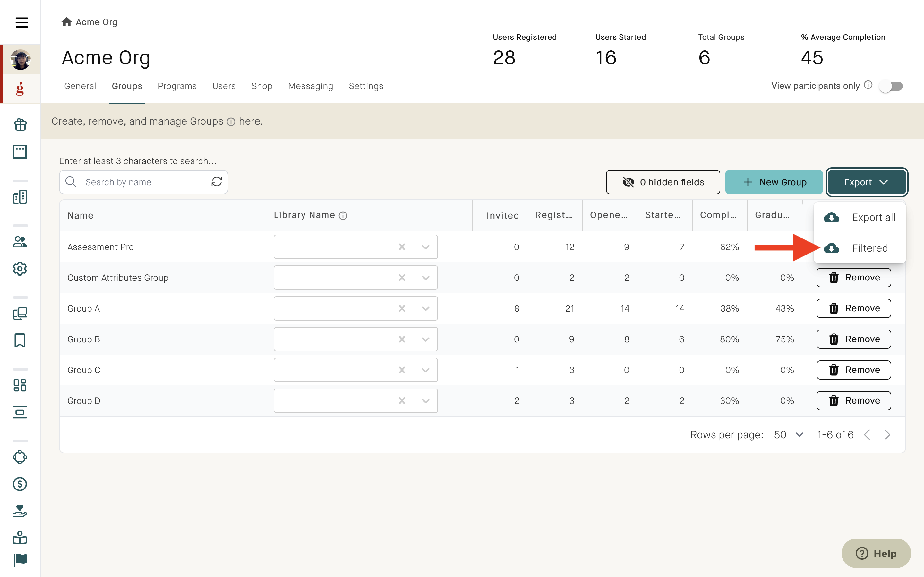
Task: Click the home icon in breadcrumb
Action: click(x=67, y=22)
